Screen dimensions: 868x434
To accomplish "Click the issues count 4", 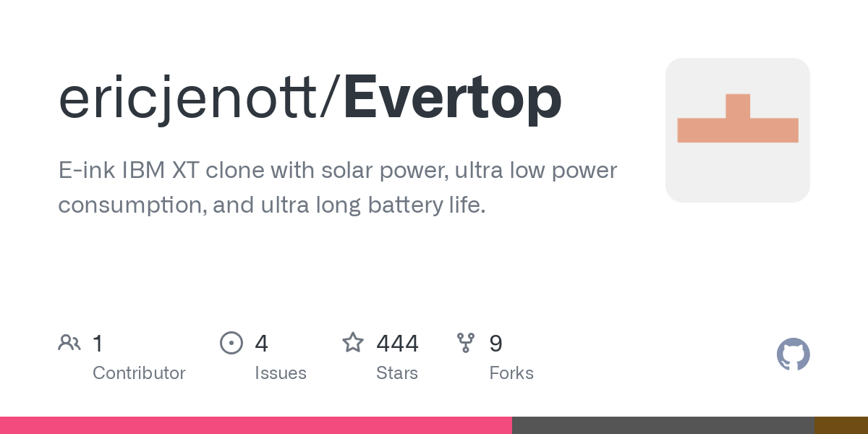I will (x=262, y=344).
